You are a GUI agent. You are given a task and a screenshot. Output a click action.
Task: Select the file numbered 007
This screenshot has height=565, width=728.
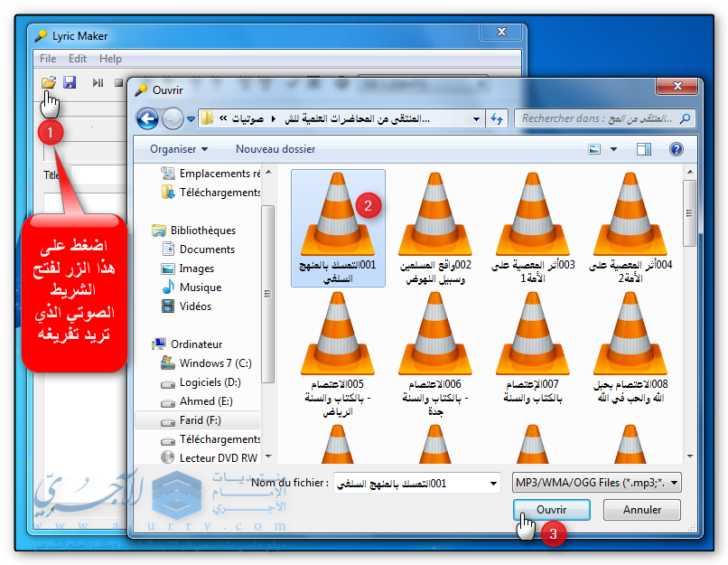(x=533, y=348)
